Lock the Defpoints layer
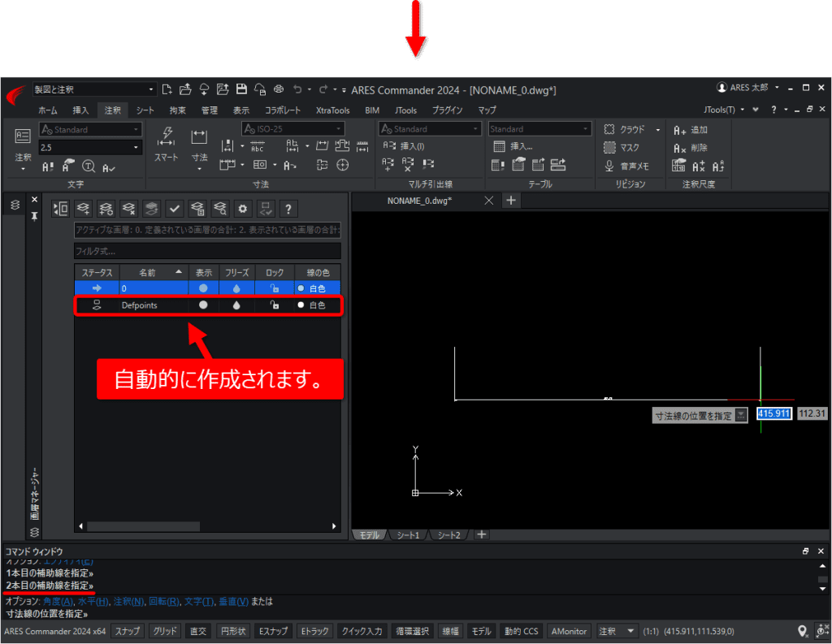832x644 pixels. click(275, 305)
